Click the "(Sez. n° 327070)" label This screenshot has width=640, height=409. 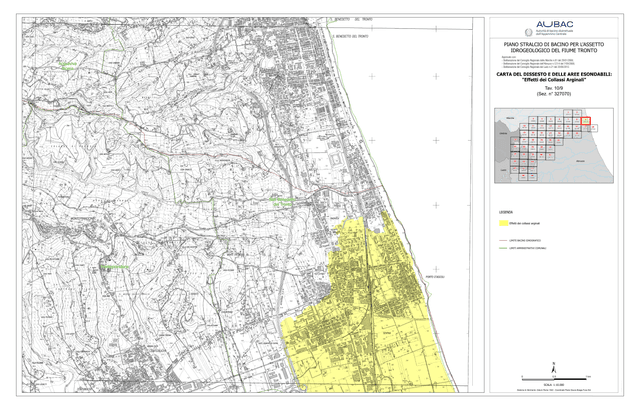tap(554, 94)
